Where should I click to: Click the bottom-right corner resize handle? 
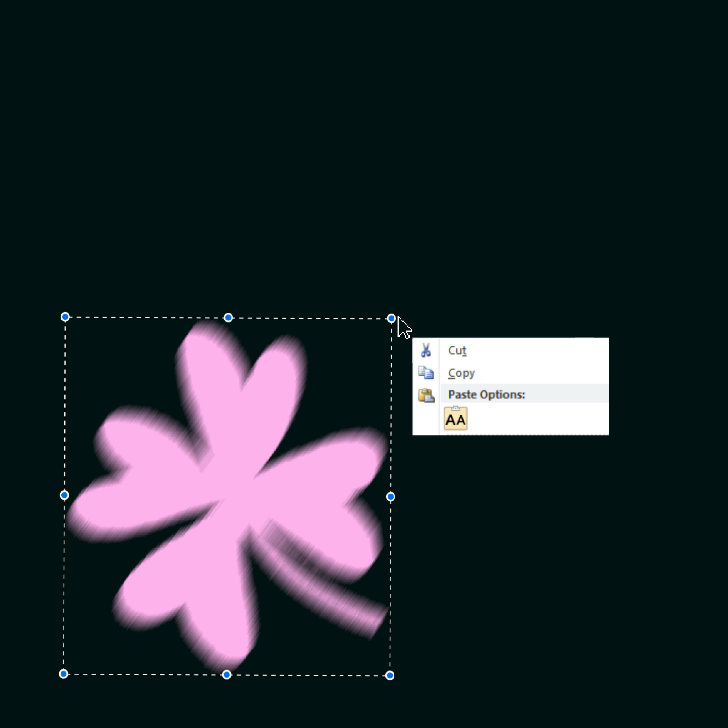(390, 676)
